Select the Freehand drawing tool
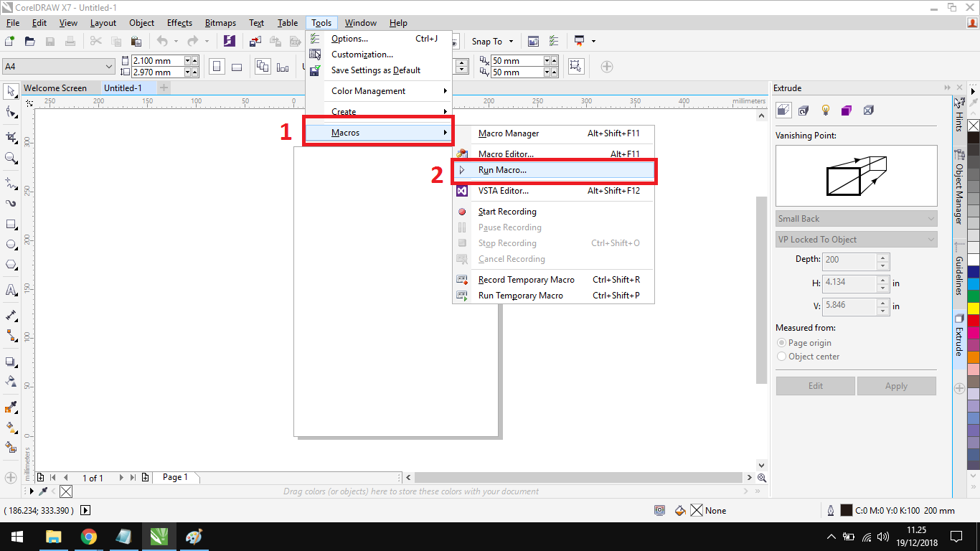Viewport: 980px width, 551px height. click(x=11, y=182)
